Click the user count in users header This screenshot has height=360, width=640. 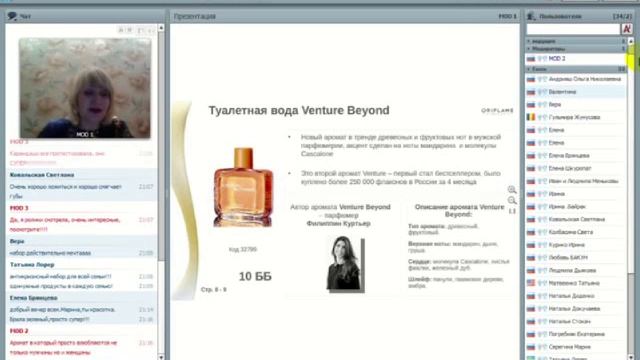622,16
